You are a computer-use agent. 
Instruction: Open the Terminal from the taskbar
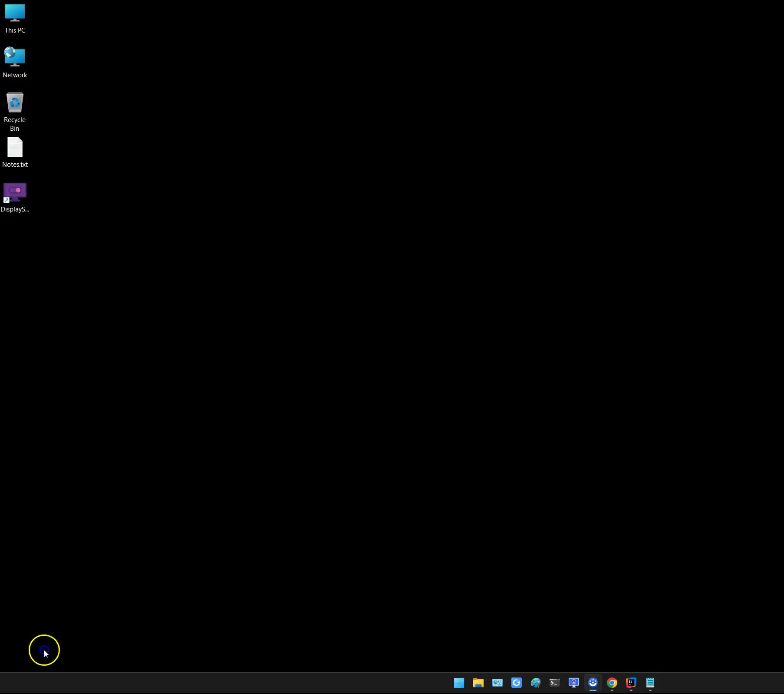(554, 683)
